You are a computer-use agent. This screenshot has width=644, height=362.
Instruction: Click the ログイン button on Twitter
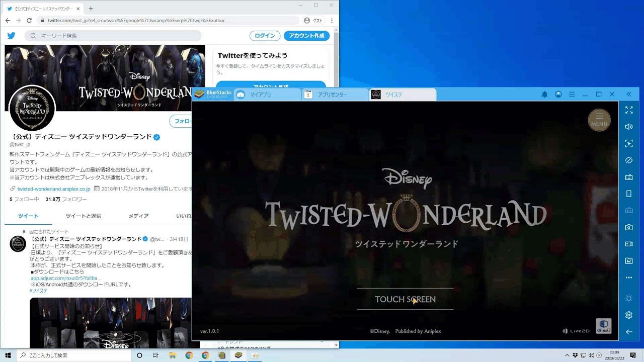coord(265,36)
